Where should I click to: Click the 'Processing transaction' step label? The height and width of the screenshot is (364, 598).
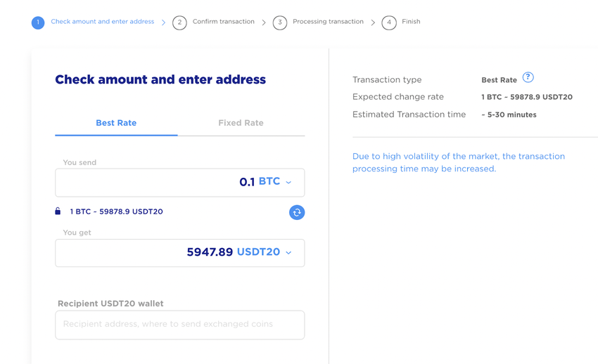click(328, 22)
